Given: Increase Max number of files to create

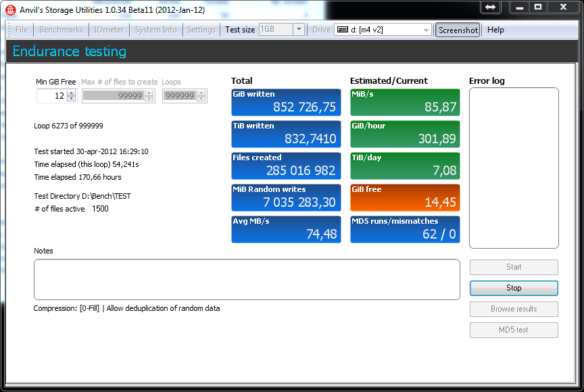Looking at the screenshot, I should [x=149, y=93].
